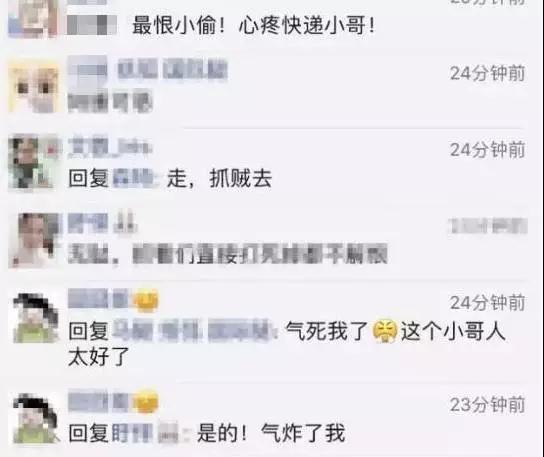Open avatar beside "最恨小偷" comment
Screen dimensions: 544x457
(33, 18)
